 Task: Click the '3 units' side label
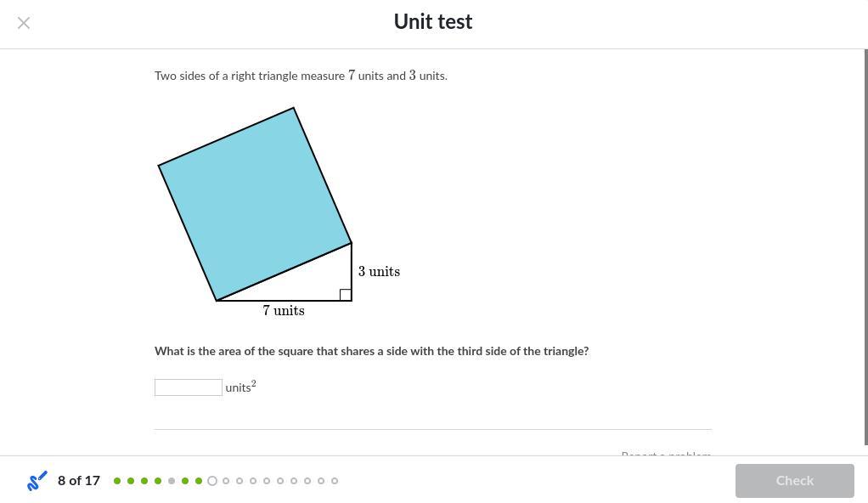point(379,272)
